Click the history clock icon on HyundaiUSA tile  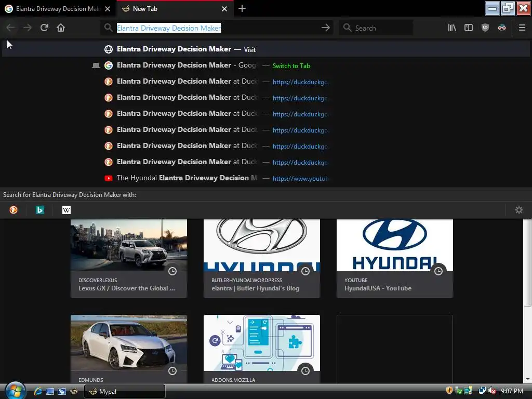pos(438,271)
